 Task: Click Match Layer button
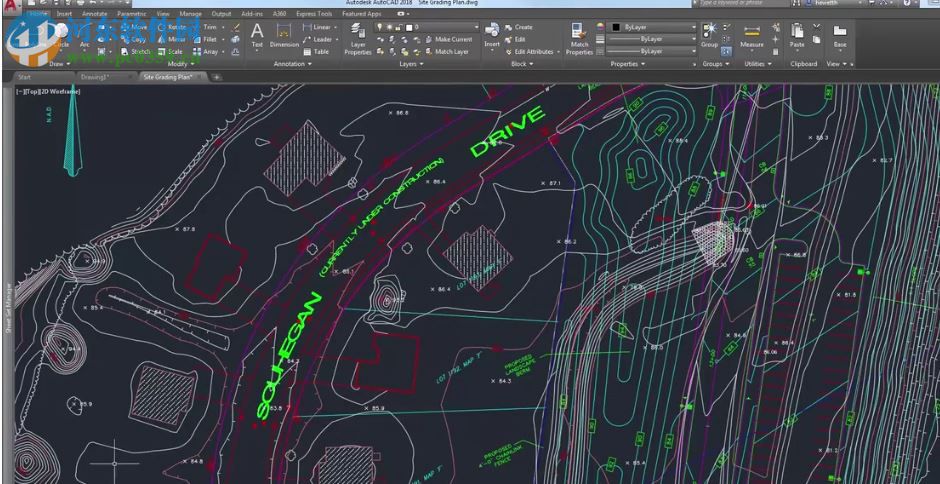[x=447, y=52]
